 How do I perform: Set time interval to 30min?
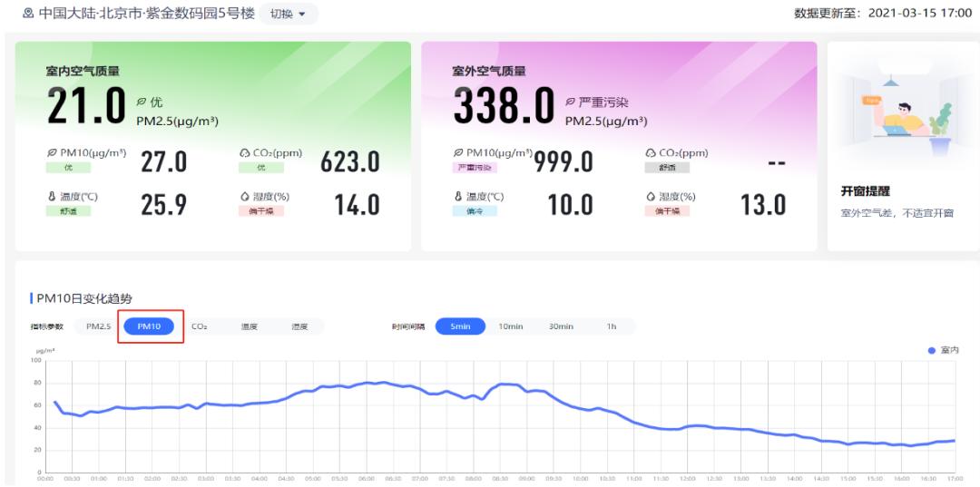click(x=561, y=326)
